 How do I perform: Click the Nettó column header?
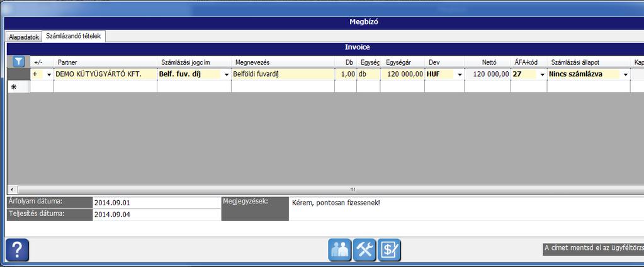pos(487,62)
